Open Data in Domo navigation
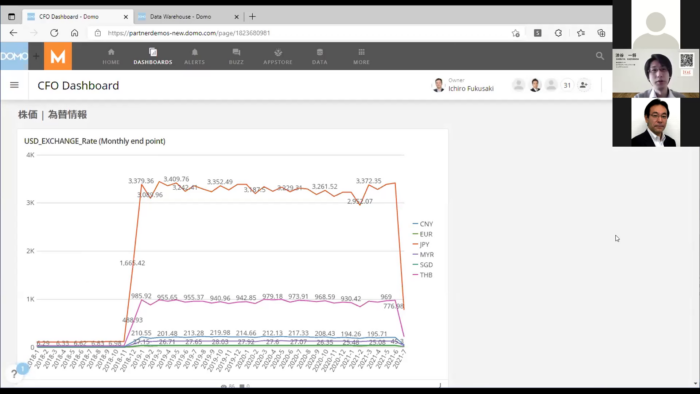Image resolution: width=700 pixels, height=394 pixels. tap(320, 57)
